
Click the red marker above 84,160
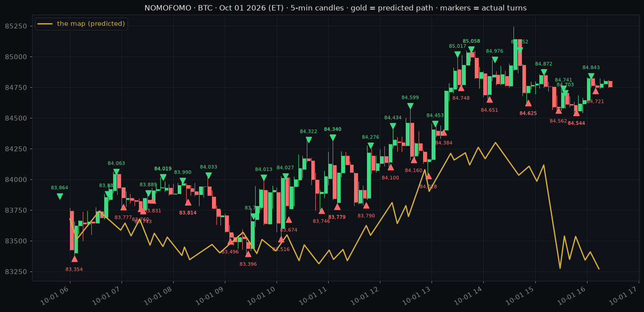414,160
